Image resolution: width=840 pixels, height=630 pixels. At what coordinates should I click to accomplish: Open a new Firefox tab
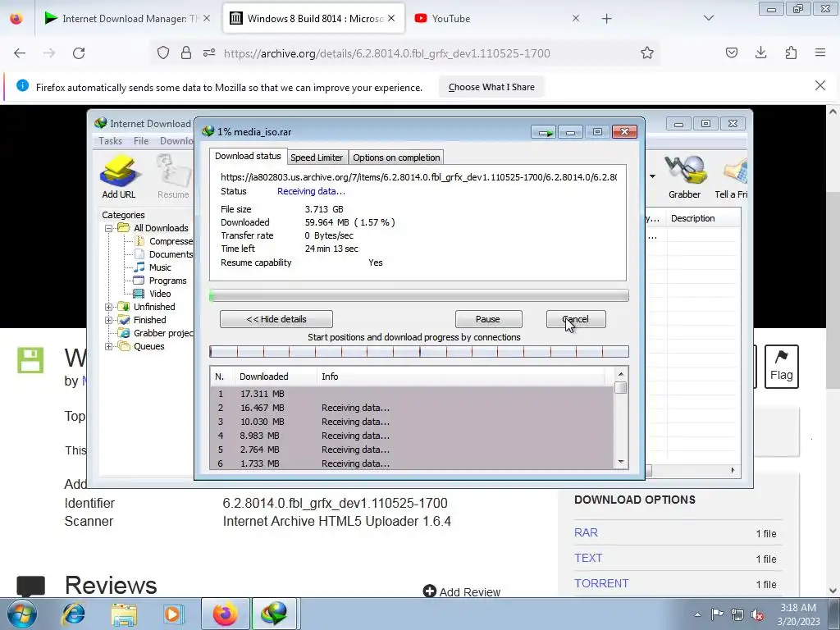[606, 19]
